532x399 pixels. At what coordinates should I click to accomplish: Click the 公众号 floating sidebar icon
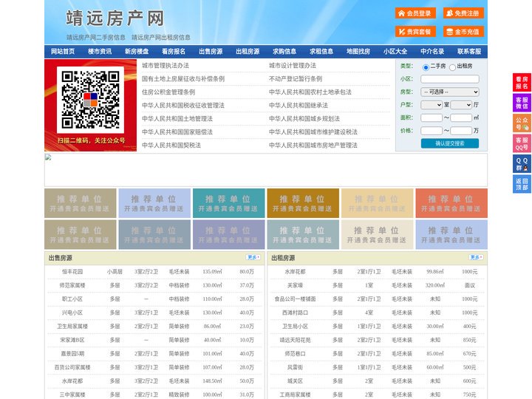[x=522, y=123]
